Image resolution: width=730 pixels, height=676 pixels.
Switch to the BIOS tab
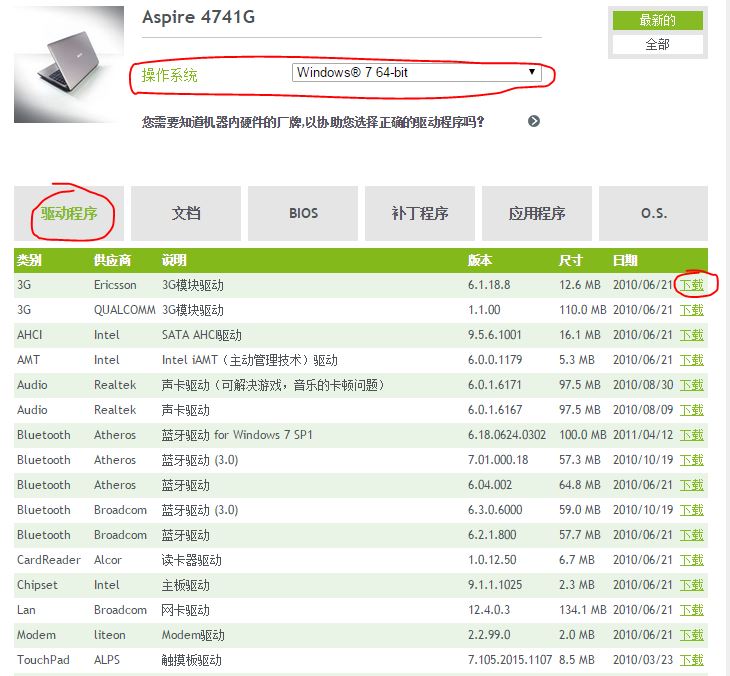tap(303, 213)
